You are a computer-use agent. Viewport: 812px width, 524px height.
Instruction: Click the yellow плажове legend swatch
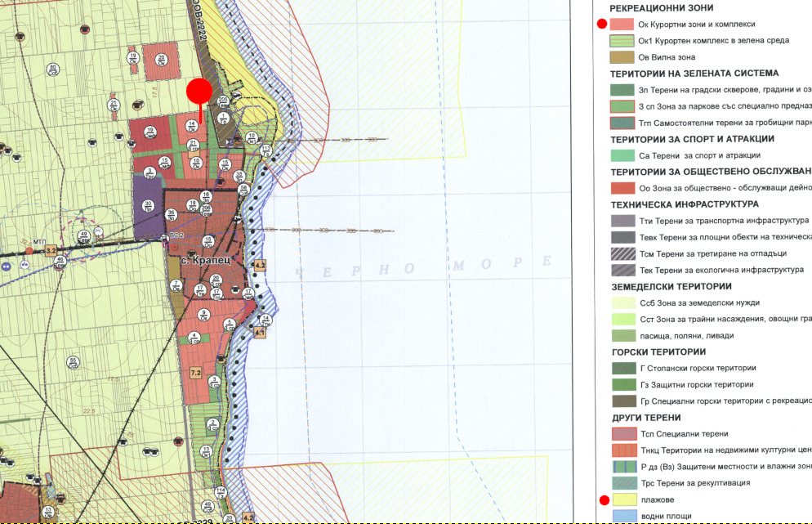[622, 499]
